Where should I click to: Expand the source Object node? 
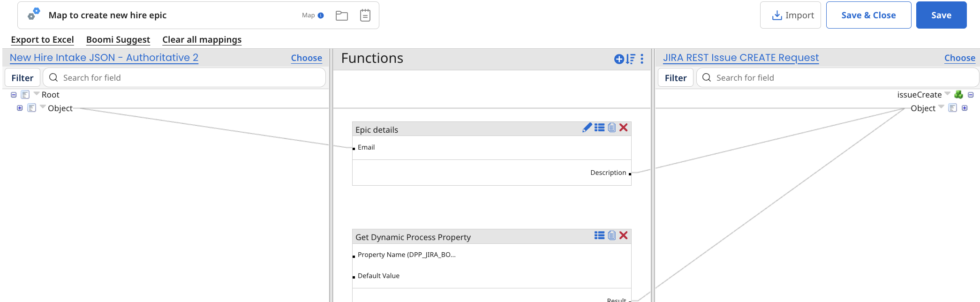click(20, 108)
